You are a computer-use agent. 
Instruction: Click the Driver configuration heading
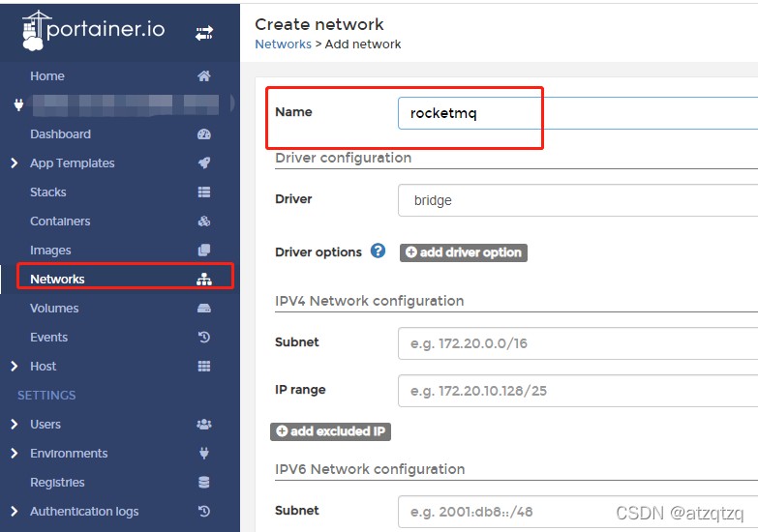click(344, 158)
